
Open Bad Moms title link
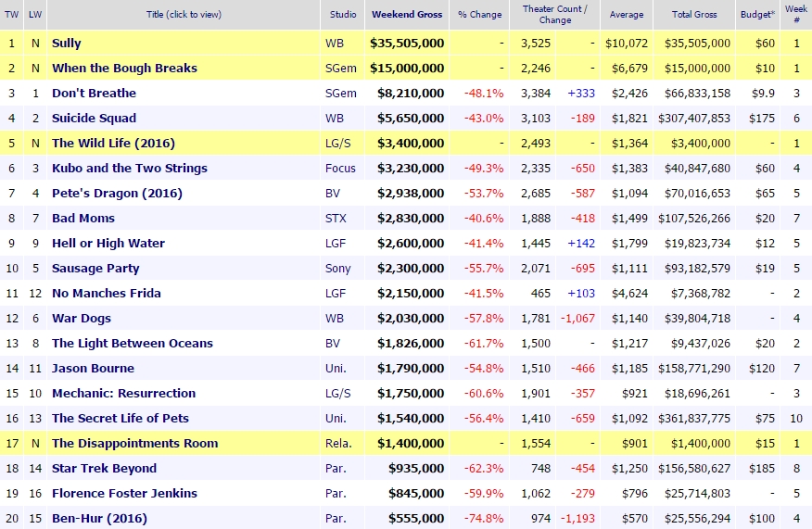[x=82, y=218]
